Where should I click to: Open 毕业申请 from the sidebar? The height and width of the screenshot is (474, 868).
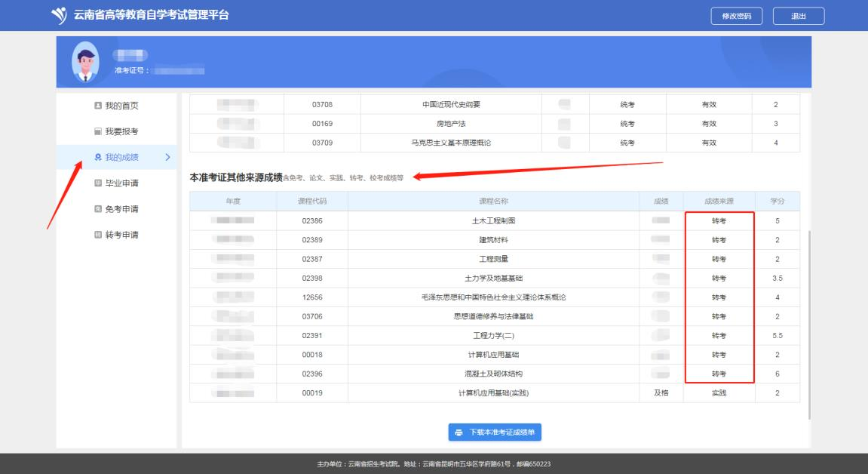click(121, 183)
